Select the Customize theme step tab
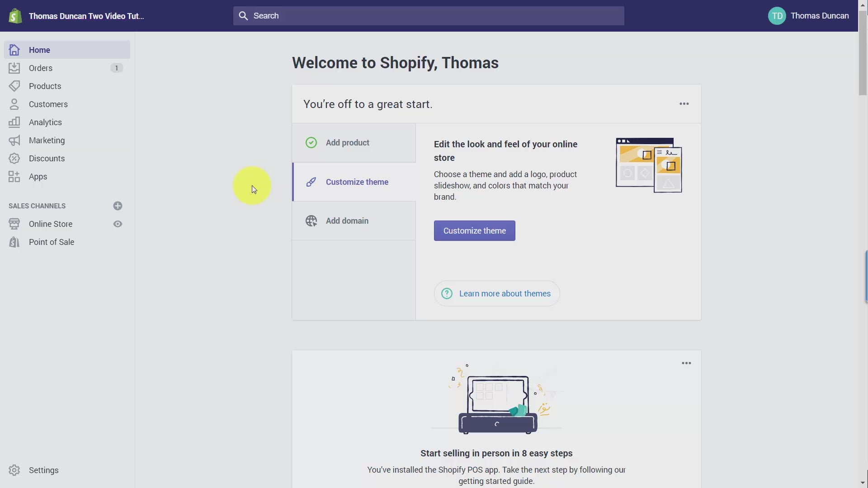 tap(354, 182)
